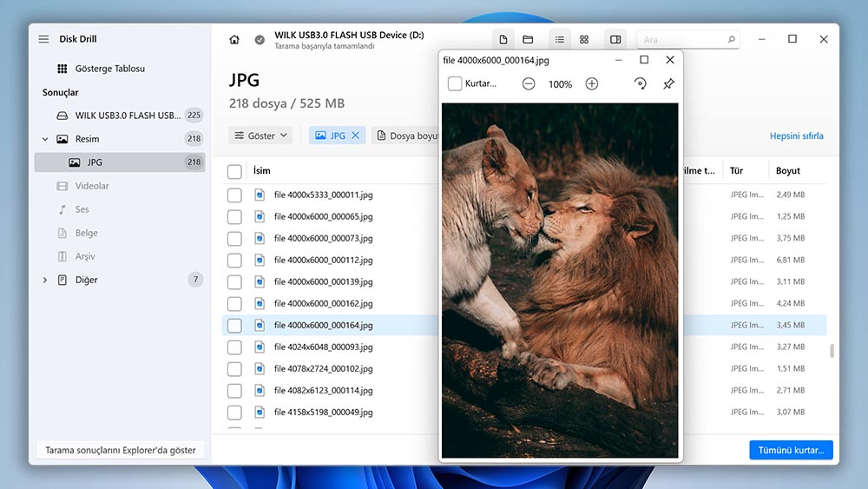This screenshot has width=868, height=489.
Task: Select the JPG subcategory in sidebar
Action: click(120, 162)
